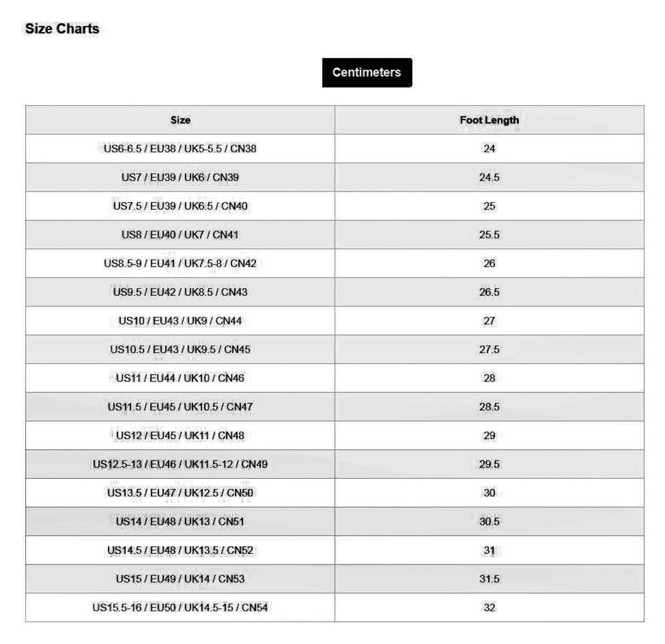The height and width of the screenshot is (644, 665).
Task: Choose the US12 / EU45 / UK11 size
Action: point(180,435)
